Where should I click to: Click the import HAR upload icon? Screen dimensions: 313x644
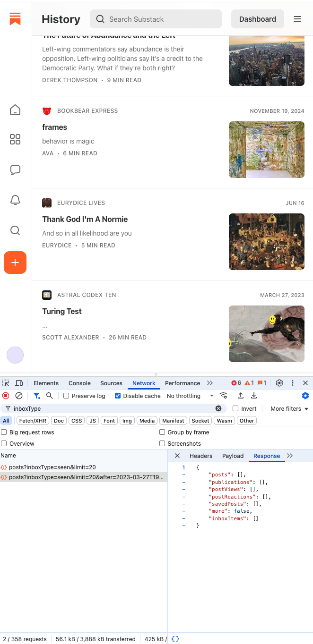point(241,396)
